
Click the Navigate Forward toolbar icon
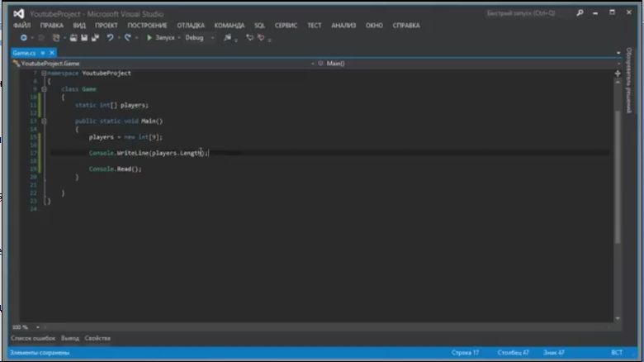[41, 37]
